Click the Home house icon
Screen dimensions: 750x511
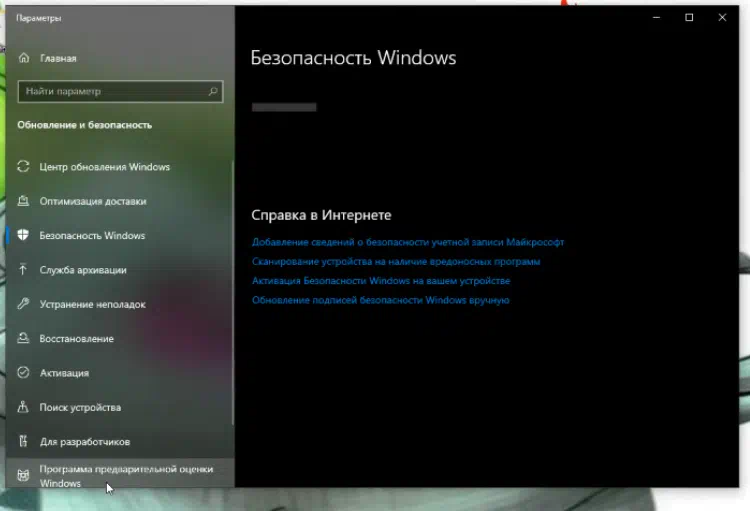tap(24, 58)
